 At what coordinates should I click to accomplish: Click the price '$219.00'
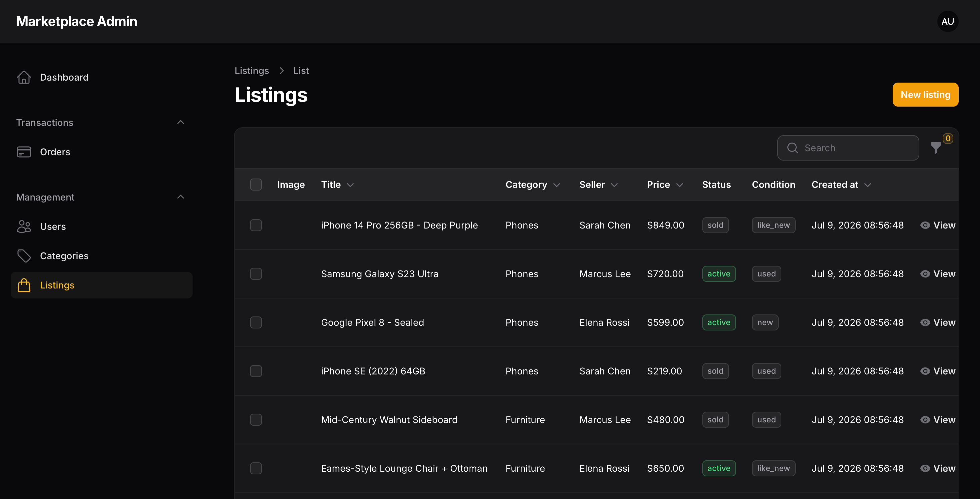coord(664,371)
